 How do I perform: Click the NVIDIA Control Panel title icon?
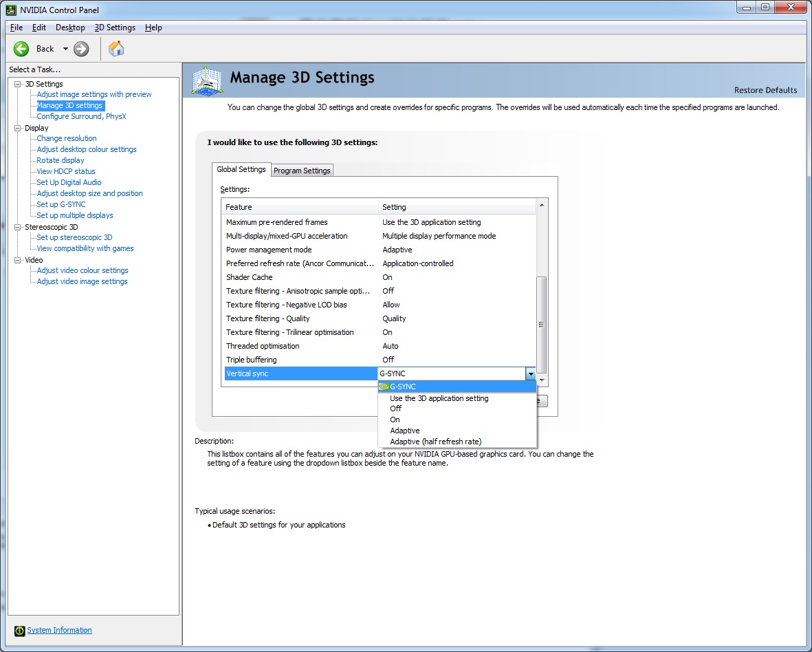(11, 10)
